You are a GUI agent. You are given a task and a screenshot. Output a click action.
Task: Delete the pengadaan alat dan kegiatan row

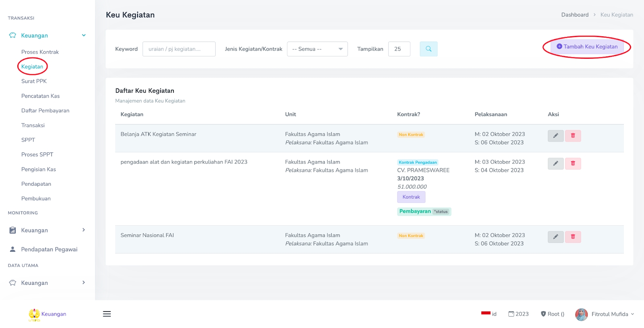573,164
